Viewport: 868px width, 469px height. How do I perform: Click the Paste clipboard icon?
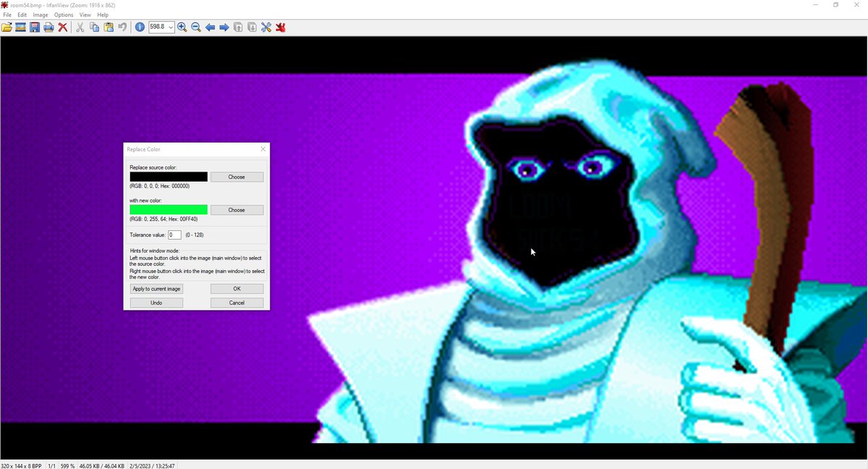[x=109, y=28]
